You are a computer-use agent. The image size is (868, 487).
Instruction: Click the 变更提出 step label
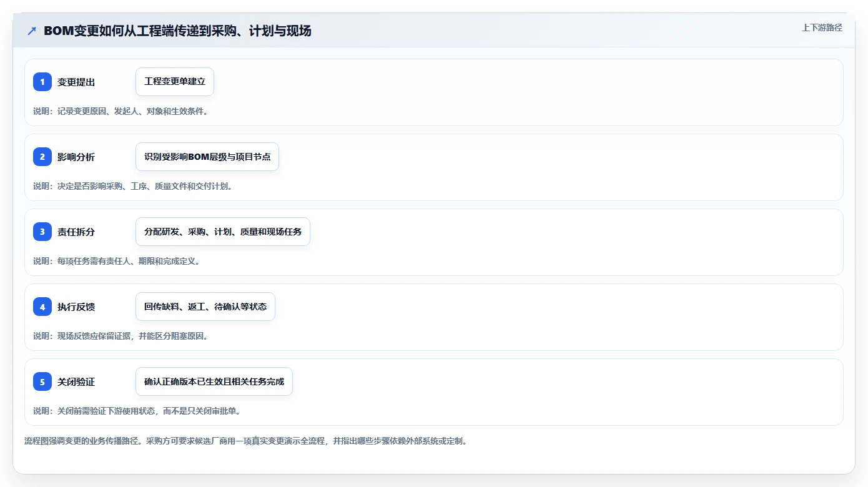[x=76, y=82]
